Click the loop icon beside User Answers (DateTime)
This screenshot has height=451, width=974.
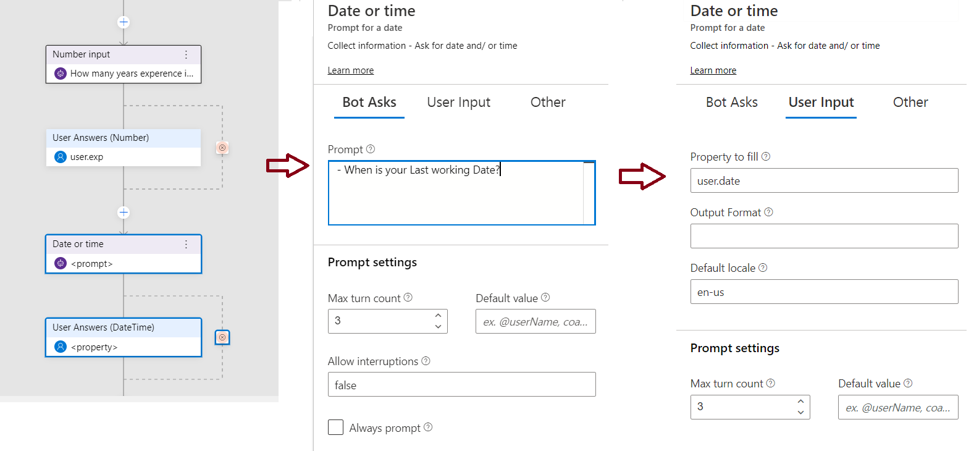click(x=222, y=337)
